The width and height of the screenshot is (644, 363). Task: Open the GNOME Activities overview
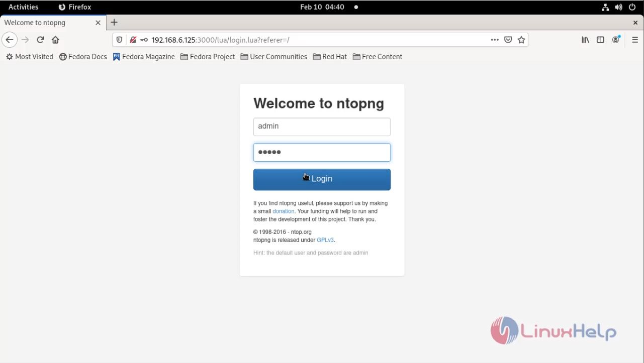[x=23, y=7]
